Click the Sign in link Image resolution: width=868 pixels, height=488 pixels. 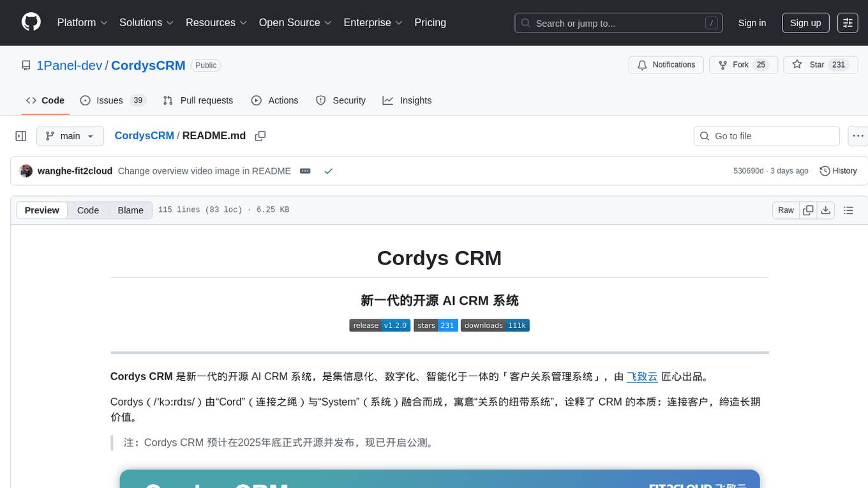pyautogui.click(x=752, y=22)
